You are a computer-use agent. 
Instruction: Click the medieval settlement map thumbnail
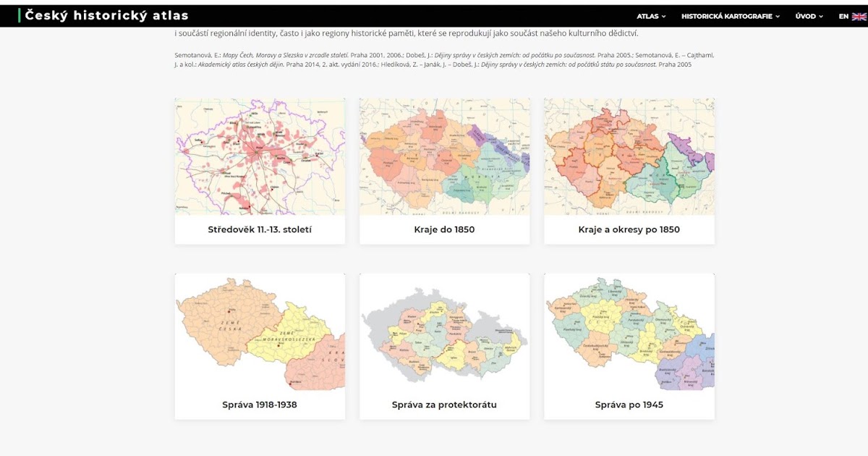[x=260, y=157]
